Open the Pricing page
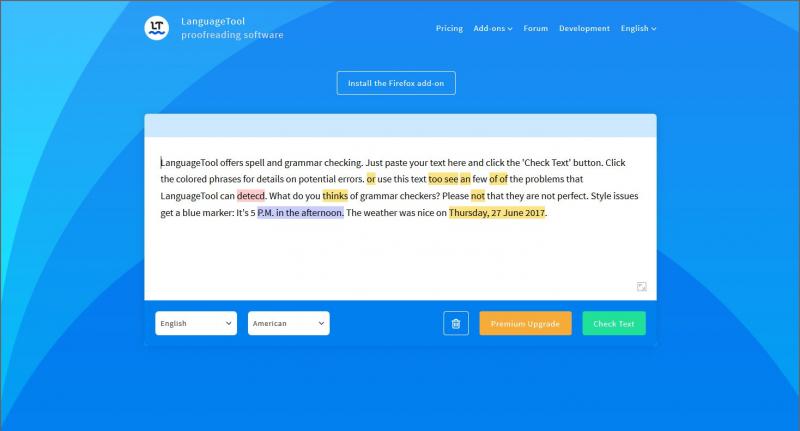800x431 pixels. (449, 29)
